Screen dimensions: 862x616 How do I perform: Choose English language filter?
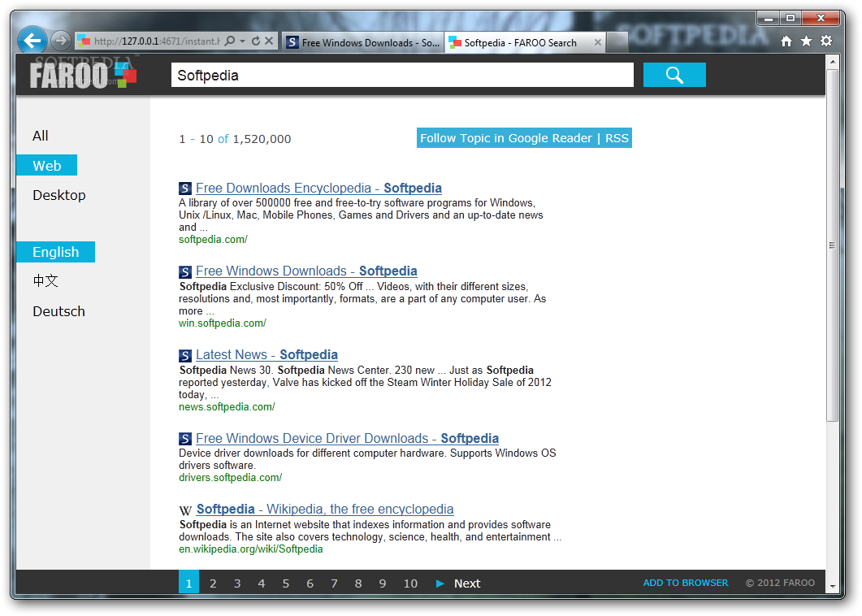[x=55, y=252]
